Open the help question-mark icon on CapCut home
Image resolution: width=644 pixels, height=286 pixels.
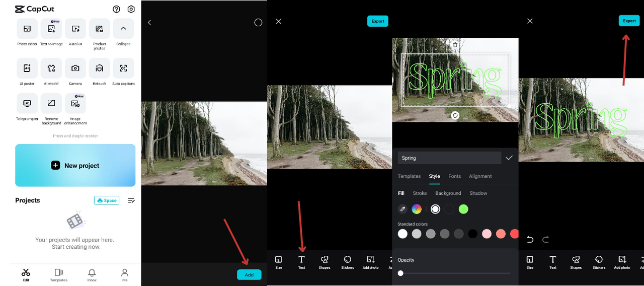click(x=117, y=9)
